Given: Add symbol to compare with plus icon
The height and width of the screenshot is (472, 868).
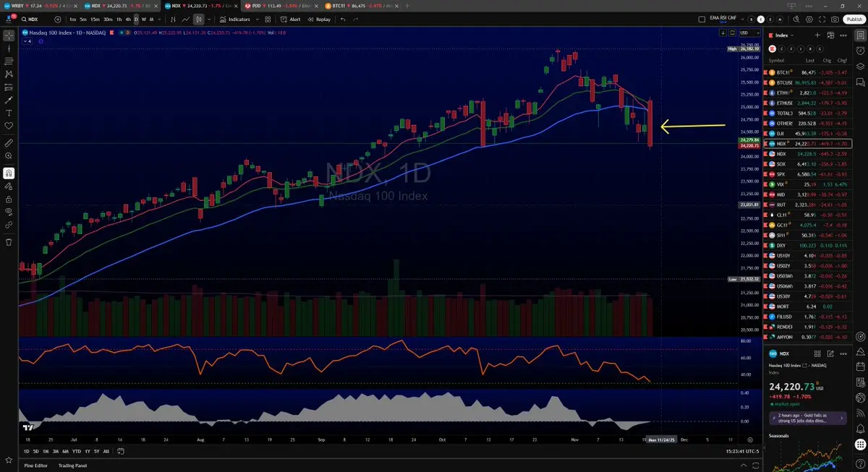Looking at the screenshot, I should (58, 20).
